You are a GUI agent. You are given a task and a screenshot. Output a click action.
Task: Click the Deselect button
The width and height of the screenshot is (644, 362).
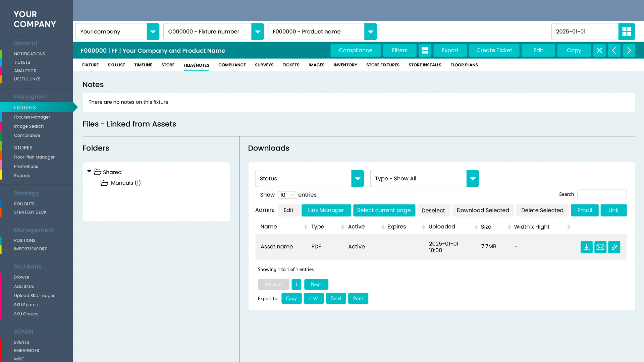point(433,210)
